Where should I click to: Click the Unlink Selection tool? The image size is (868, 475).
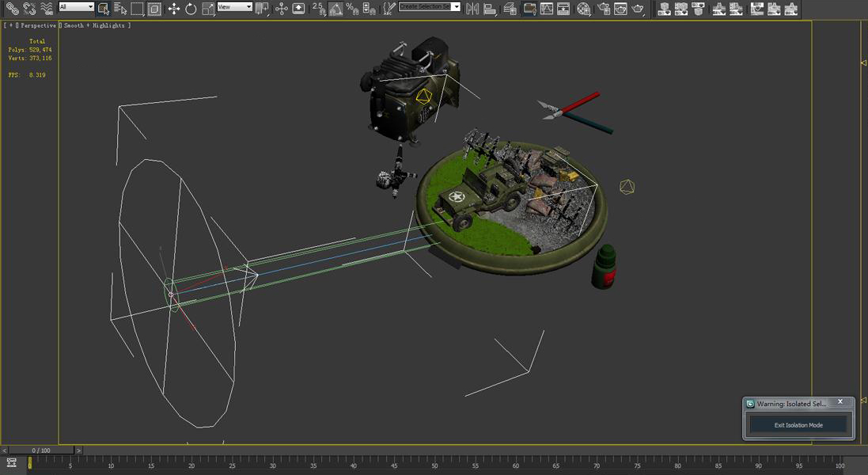[x=29, y=8]
